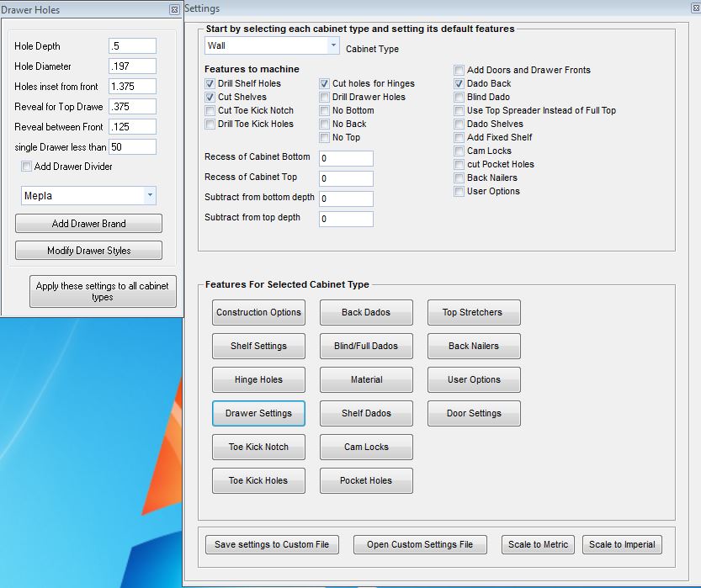Edit Holes inset from front value

coord(132,87)
